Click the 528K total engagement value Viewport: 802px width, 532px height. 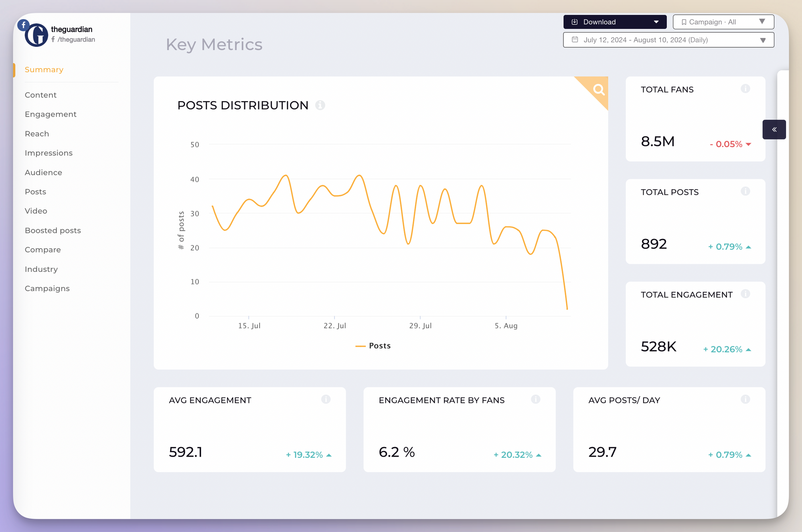[x=658, y=346]
